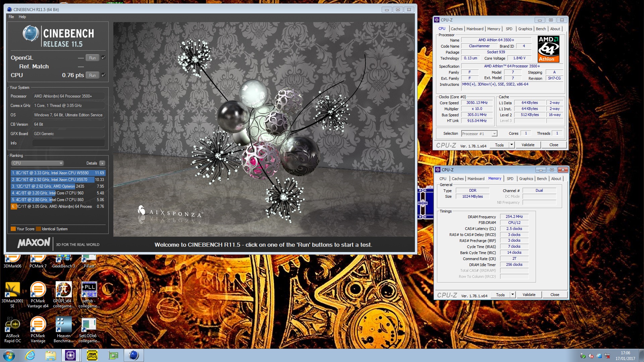The height and width of the screenshot is (362, 644).
Task: Open Tools dropdown arrow in lower CPU-Z window
Action: coord(513,295)
